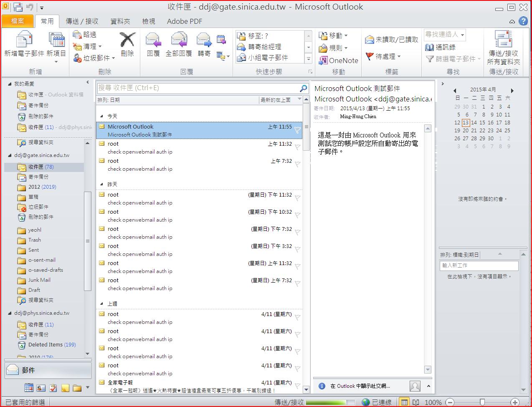Switch to Notes via bottom navigation icon
The image size is (532, 407).
click(65, 388)
